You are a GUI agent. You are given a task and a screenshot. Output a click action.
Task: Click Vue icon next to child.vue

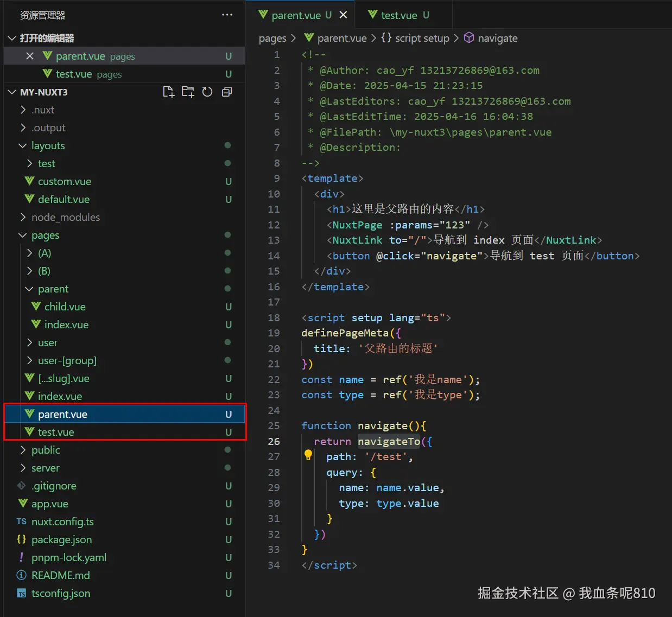36,306
